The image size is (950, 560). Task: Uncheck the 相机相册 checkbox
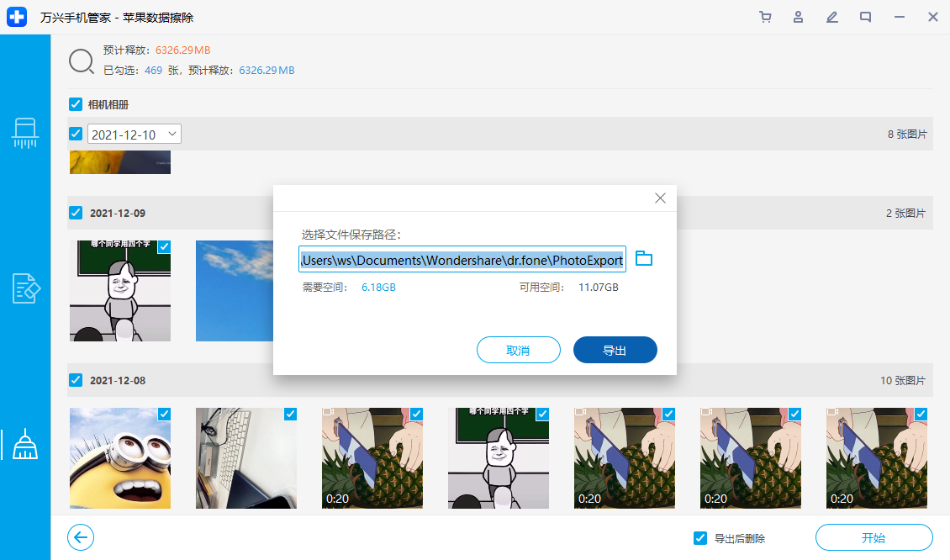tap(75, 104)
